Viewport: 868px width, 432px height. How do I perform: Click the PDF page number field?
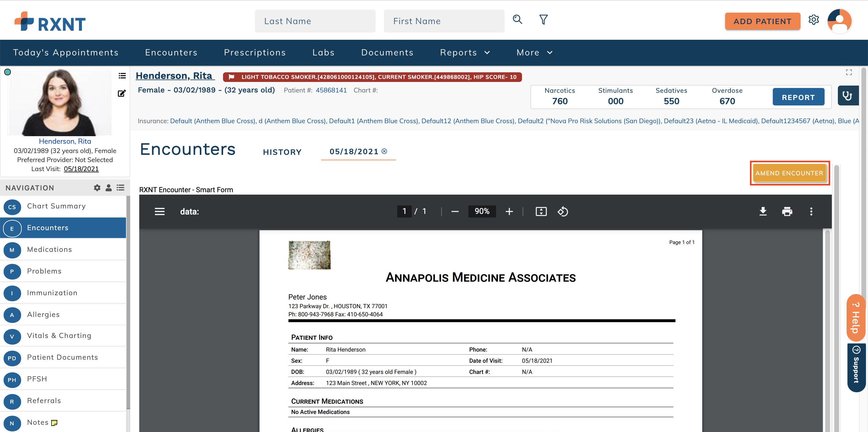(404, 211)
